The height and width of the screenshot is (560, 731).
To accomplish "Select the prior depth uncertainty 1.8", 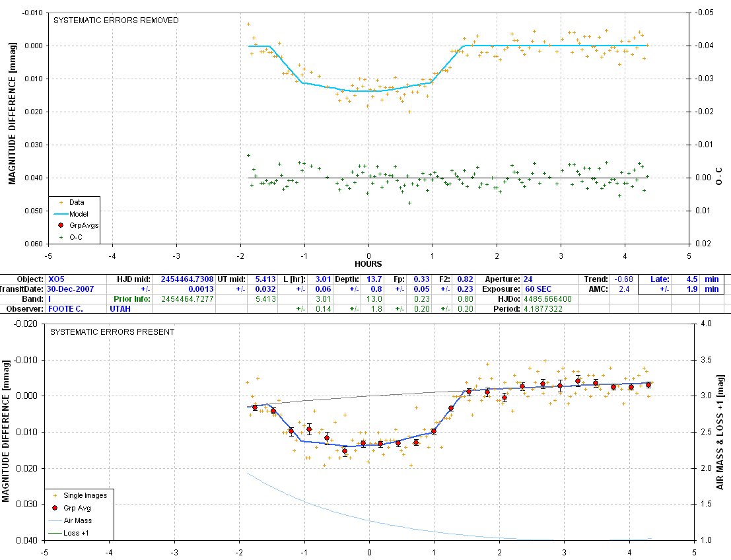I will pyautogui.click(x=376, y=308).
